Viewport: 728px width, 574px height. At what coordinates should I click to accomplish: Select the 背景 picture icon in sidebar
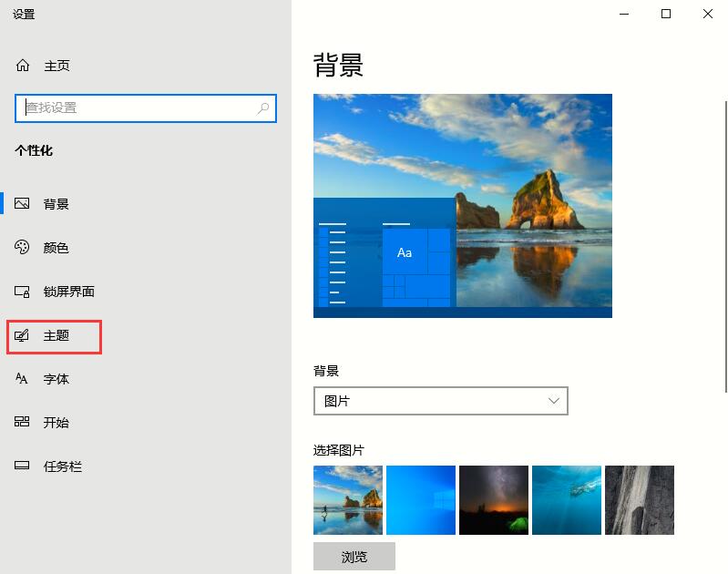[x=23, y=204]
